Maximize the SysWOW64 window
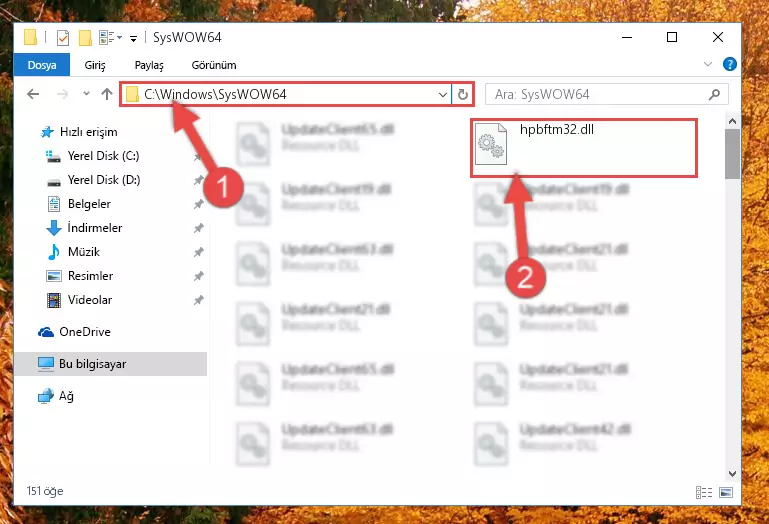The height and width of the screenshot is (524, 769). pos(672,37)
